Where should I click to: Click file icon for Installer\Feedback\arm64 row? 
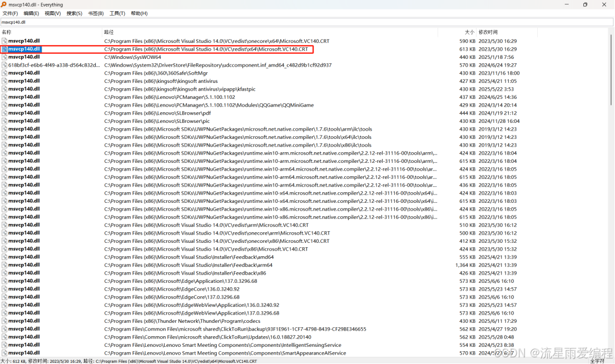click(x=4, y=265)
